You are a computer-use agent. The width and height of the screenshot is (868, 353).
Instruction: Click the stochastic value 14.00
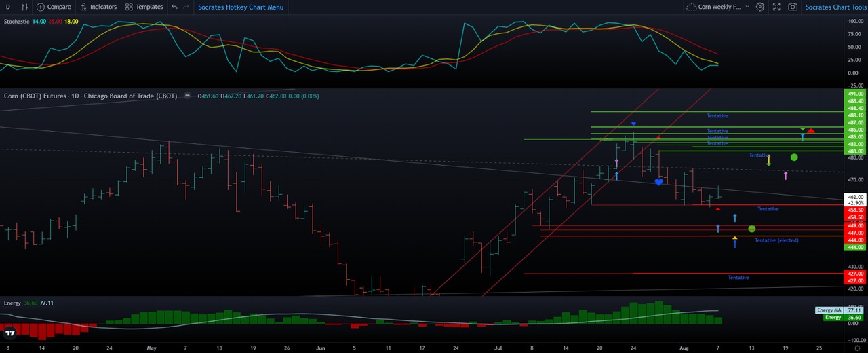[x=39, y=22]
